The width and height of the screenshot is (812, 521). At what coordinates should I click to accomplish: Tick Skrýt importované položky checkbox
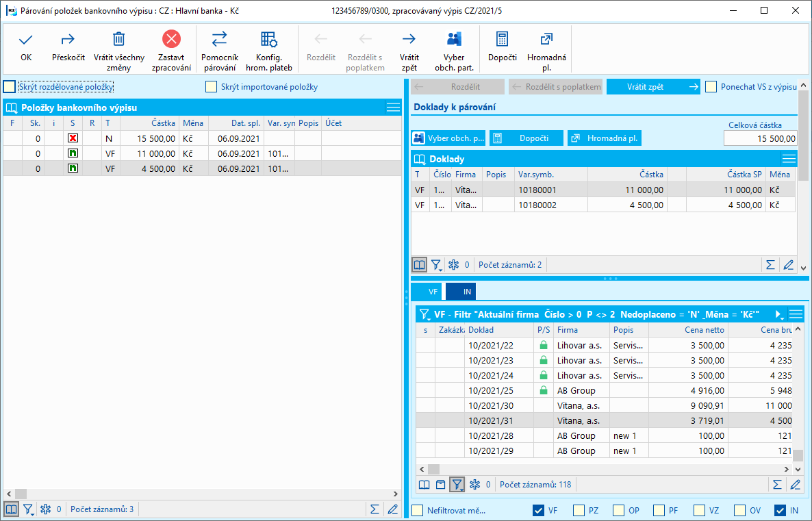(212, 87)
